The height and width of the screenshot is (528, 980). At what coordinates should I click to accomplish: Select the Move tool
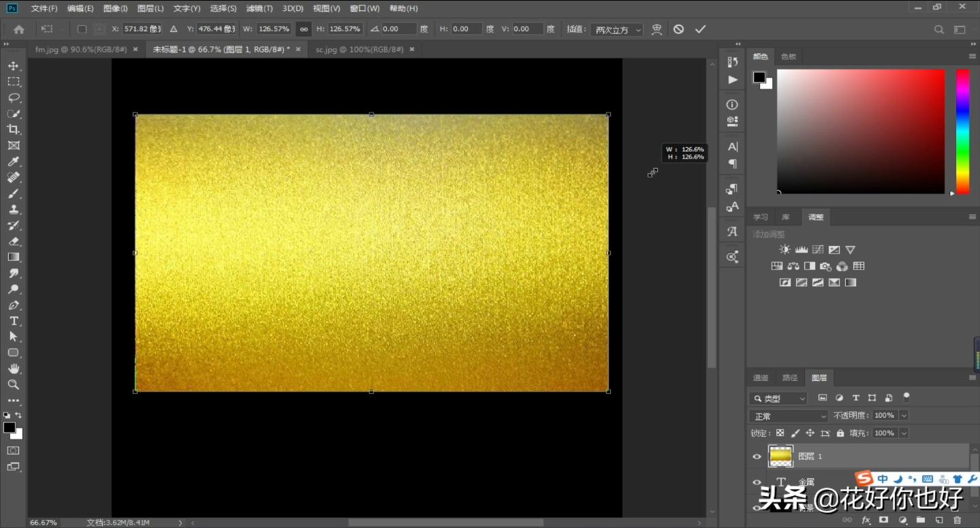(x=13, y=66)
